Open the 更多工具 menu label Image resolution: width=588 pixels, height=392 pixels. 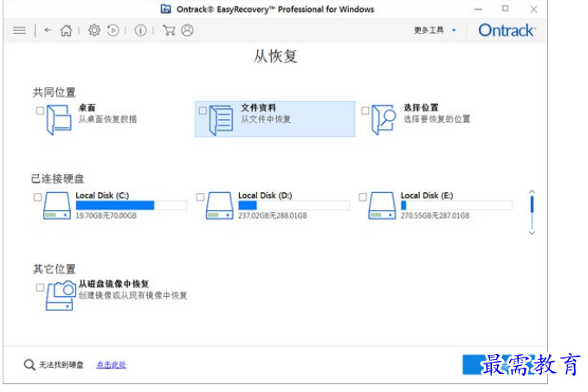click(429, 30)
